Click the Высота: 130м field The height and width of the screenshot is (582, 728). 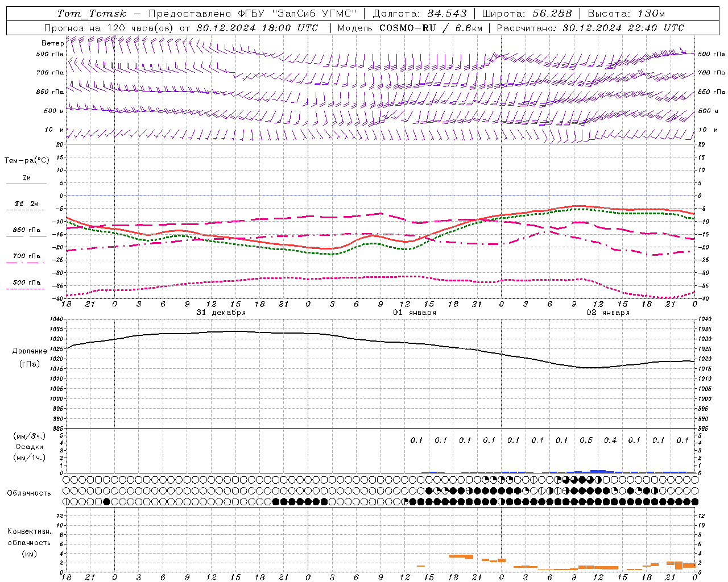point(626,14)
